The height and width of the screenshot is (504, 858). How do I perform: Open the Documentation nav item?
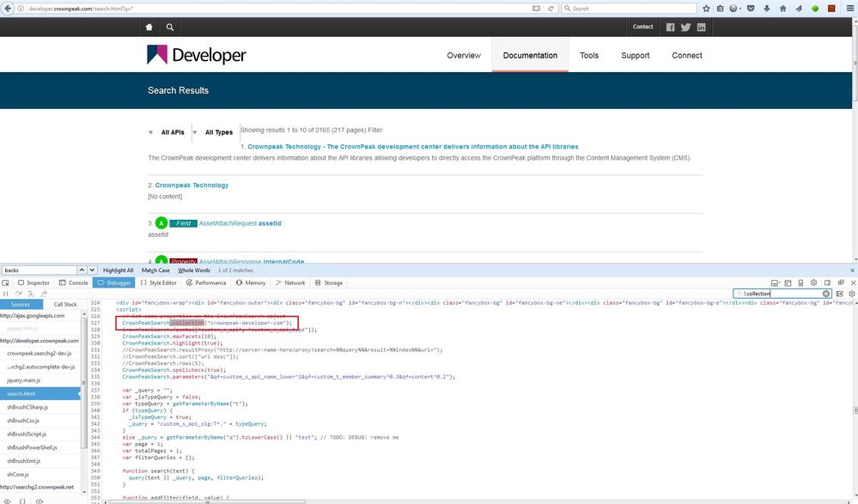530,55
